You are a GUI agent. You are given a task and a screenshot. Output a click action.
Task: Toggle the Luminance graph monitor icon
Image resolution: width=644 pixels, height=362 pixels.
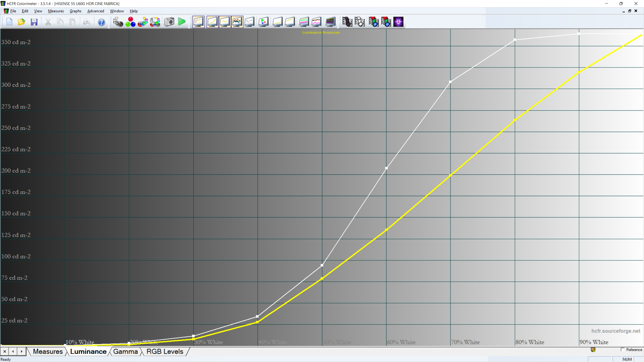click(x=213, y=22)
